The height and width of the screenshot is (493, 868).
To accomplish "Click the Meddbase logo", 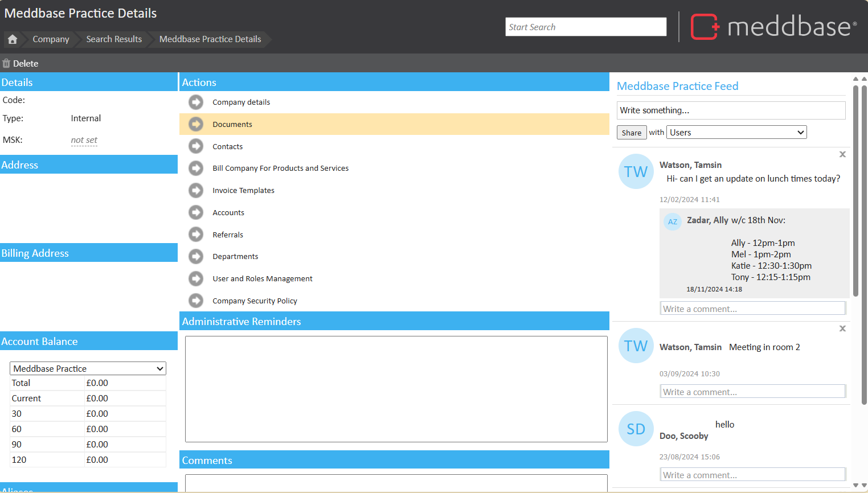I will point(773,27).
